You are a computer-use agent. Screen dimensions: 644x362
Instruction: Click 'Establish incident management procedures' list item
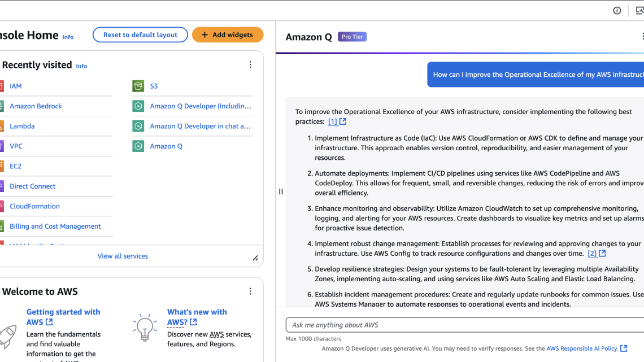click(x=479, y=300)
